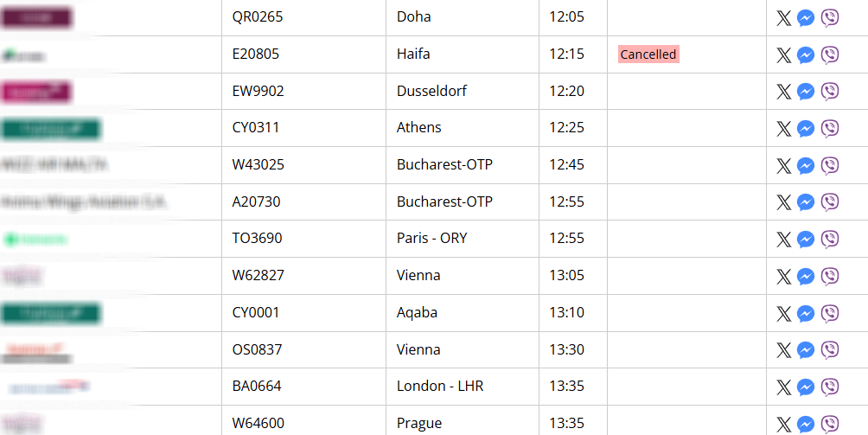Share Dusseldorf EW9902 flight via Viber
The image size is (868, 435).
tap(830, 92)
